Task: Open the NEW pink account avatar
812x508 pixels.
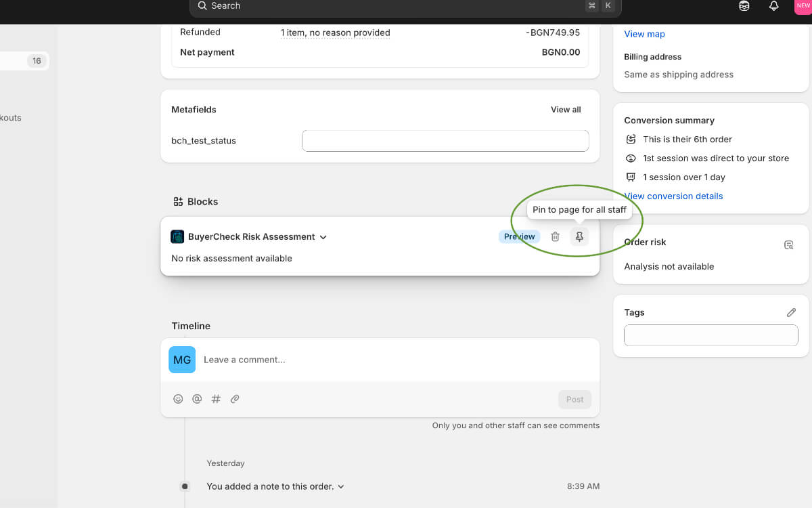Action: click(x=803, y=5)
